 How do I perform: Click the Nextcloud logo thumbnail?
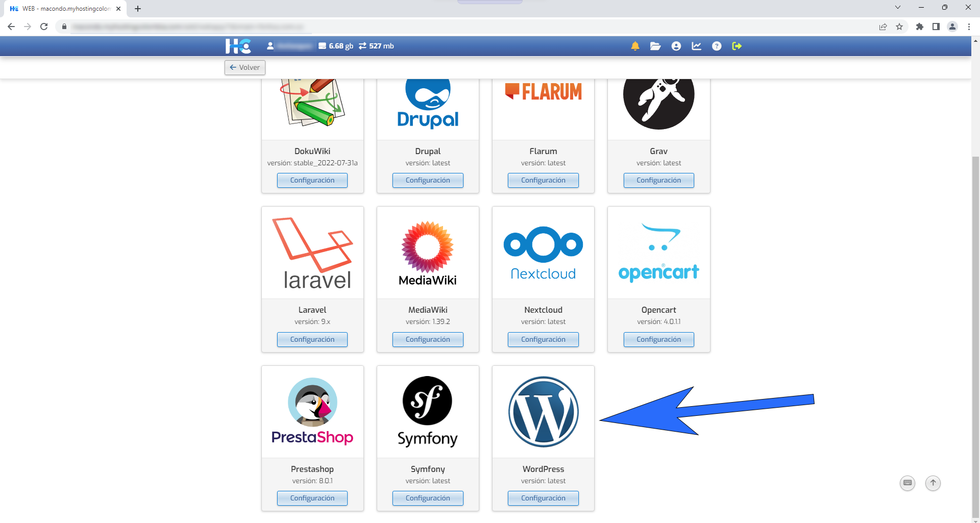(x=543, y=253)
